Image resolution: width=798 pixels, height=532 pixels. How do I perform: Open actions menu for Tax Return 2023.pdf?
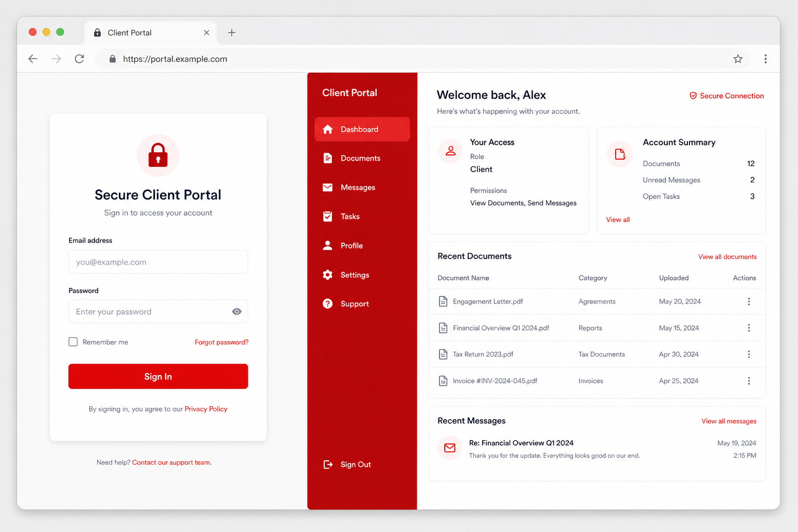click(x=749, y=354)
